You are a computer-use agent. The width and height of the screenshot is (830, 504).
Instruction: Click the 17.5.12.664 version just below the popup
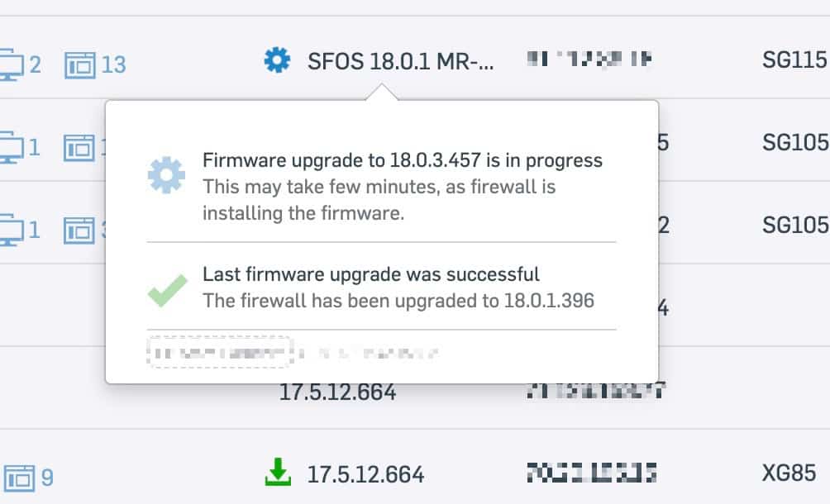(x=337, y=392)
